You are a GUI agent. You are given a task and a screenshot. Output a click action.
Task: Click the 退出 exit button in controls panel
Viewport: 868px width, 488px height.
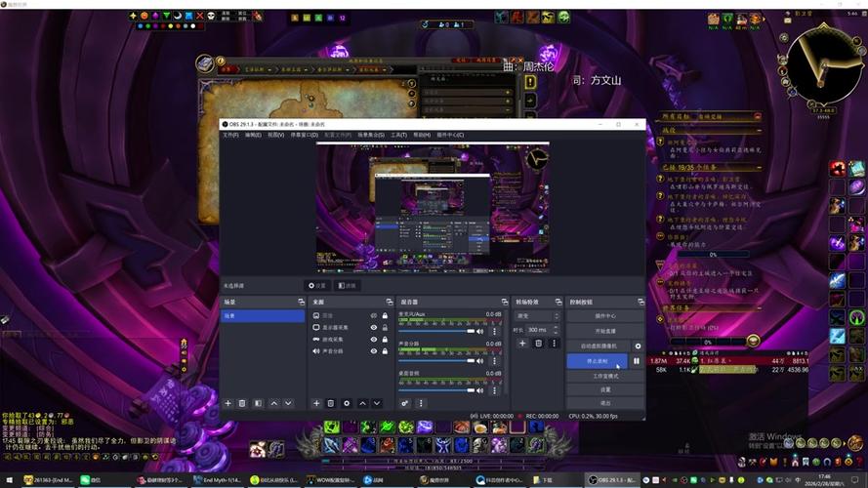point(605,403)
